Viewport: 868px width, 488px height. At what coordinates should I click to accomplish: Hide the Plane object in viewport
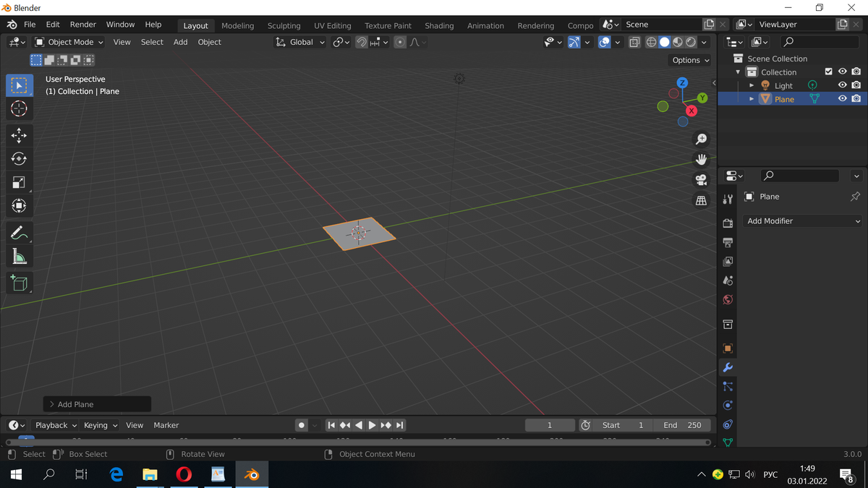[x=842, y=99]
